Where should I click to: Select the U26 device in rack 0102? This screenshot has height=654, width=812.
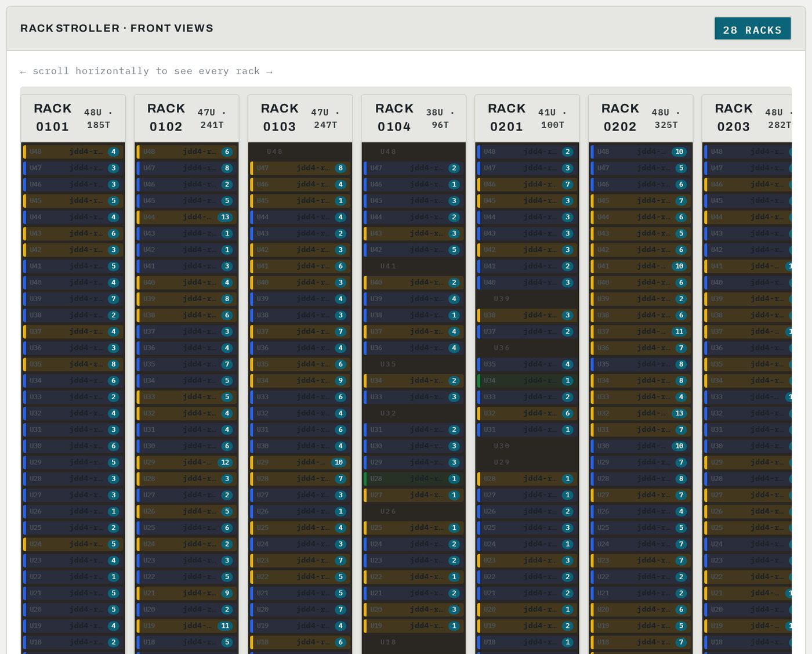pyautogui.click(x=187, y=512)
